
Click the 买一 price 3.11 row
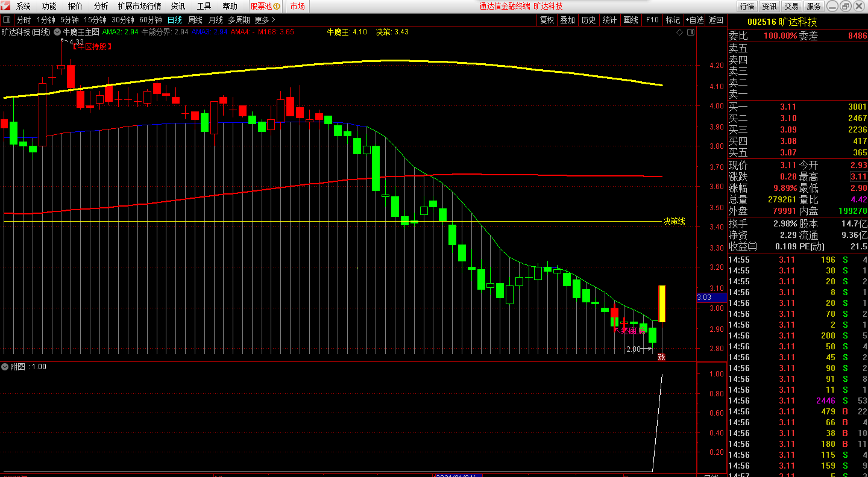tap(797, 107)
